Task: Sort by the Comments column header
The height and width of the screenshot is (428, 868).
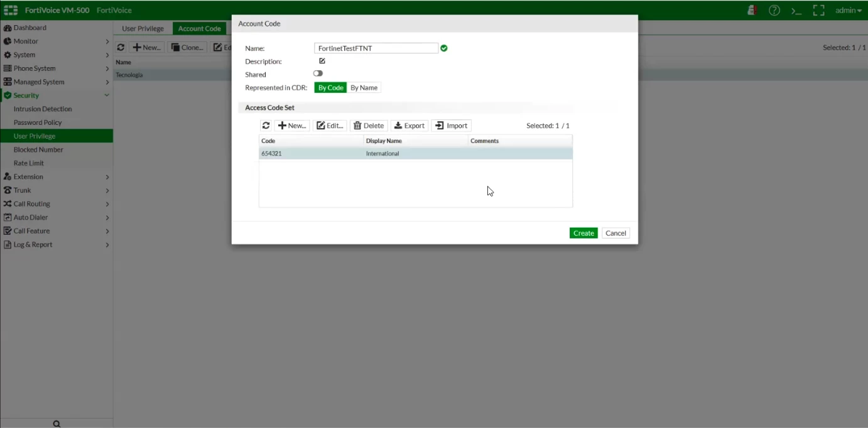Action: (x=520, y=141)
